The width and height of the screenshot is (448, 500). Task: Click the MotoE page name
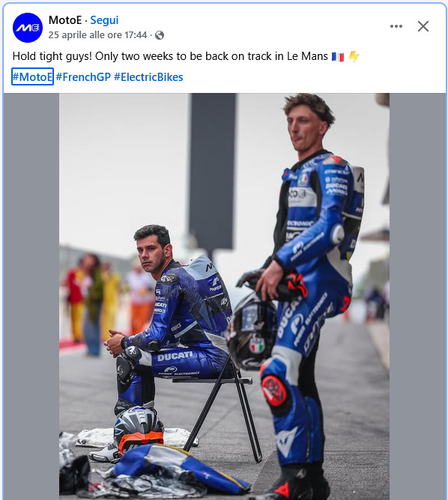coord(65,20)
